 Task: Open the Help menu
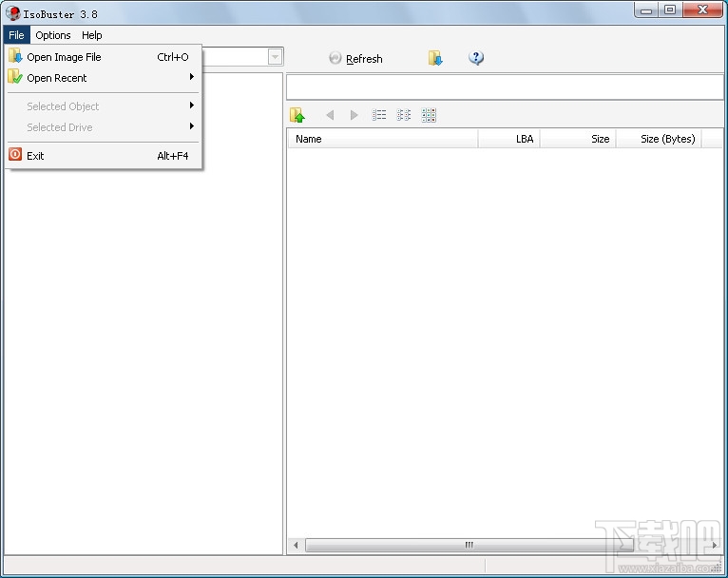[x=92, y=35]
